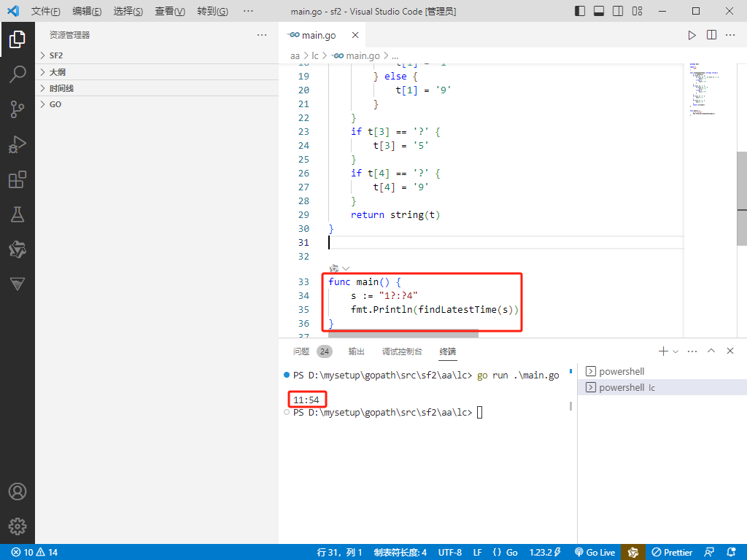Close the terminal panel
This screenshot has height=560, width=747.
tap(729, 351)
